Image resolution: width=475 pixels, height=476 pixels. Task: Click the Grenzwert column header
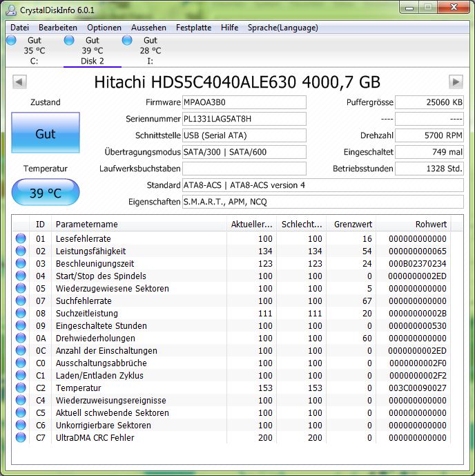[x=351, y=225]
